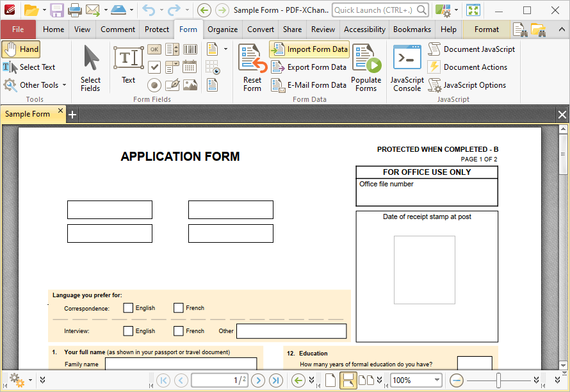Viewport: 570px width, 392px height.
Task: Close the Sample Form document tab
Action: tap(60, 111)
